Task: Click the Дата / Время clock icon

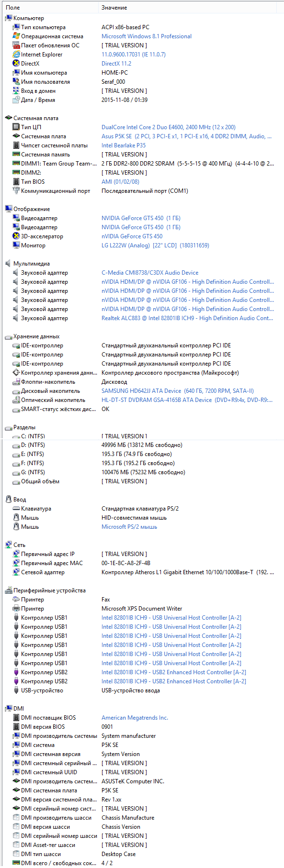Action: tap(16, 100)
